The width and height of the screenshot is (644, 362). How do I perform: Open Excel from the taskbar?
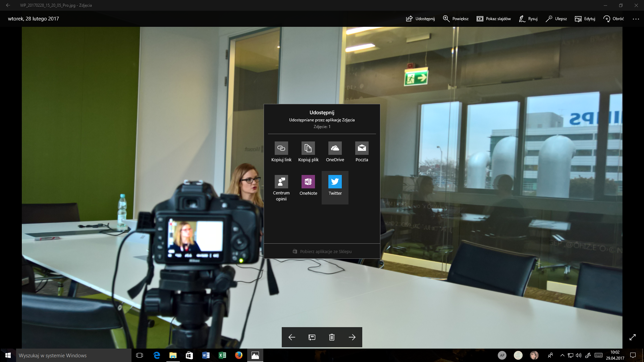tap(222, 355)
